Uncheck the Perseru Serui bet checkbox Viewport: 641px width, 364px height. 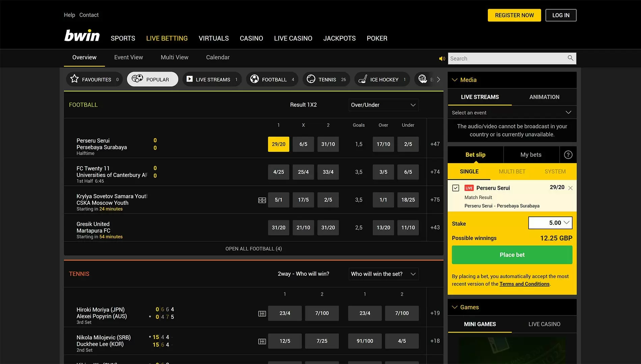(456, 188)
